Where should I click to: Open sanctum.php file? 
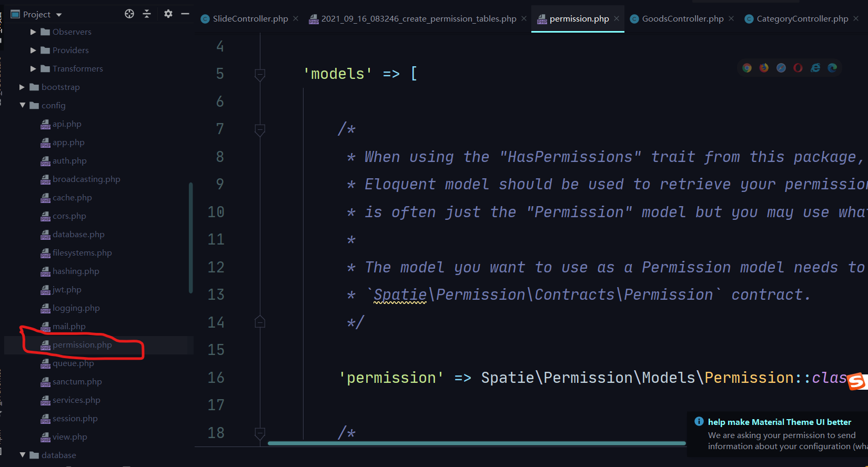[x=77, y=382]
